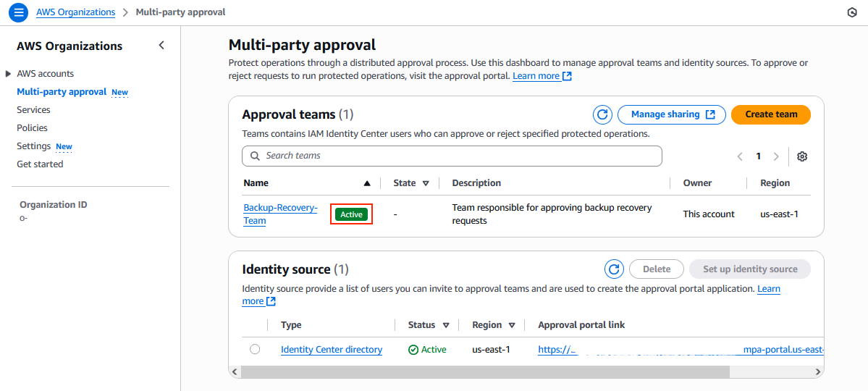The height and width of the screenshot is (391, 868).
Task: Click the Active badge of Backup-Recovery-Team
Action: coord(352,214)
